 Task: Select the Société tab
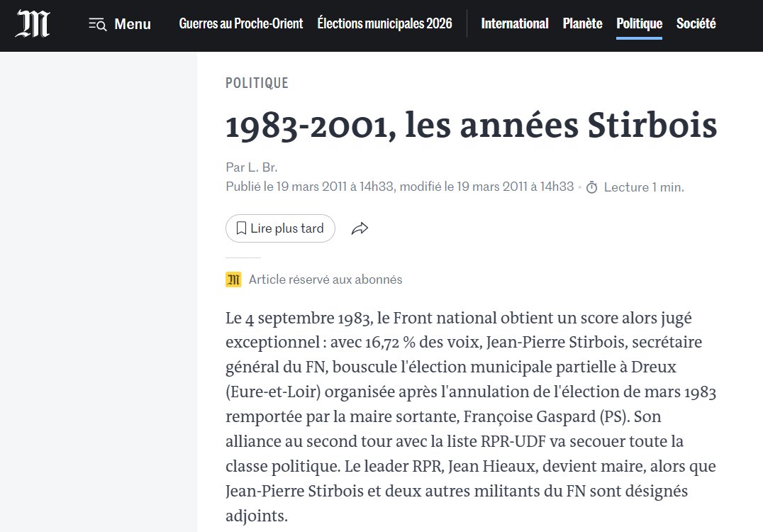[696, 23]
